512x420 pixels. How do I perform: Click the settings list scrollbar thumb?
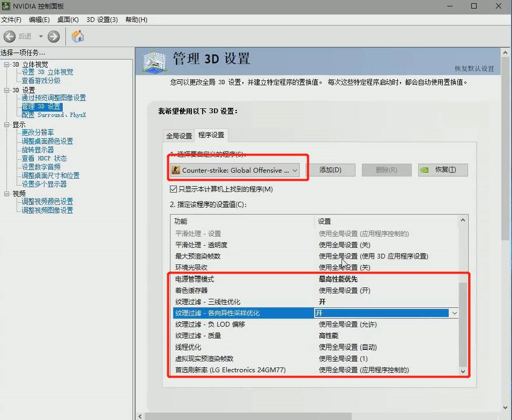(x=463, y=325)
